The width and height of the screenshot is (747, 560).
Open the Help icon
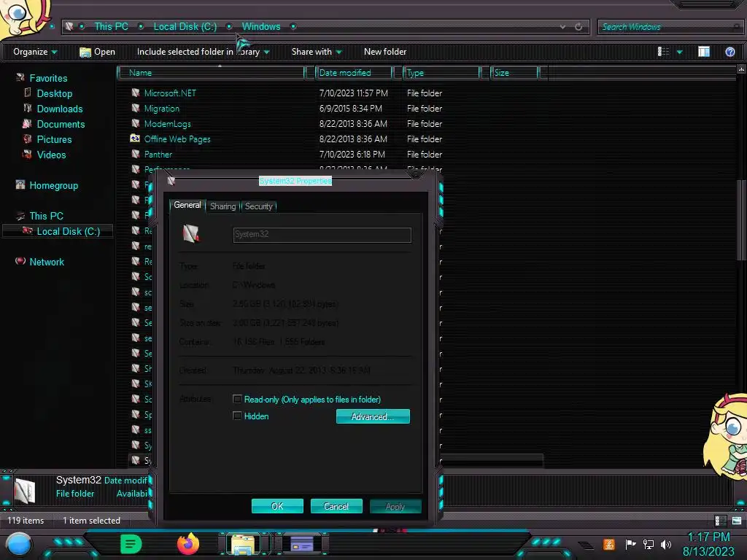pyautogui.click(x=729, y=52)
